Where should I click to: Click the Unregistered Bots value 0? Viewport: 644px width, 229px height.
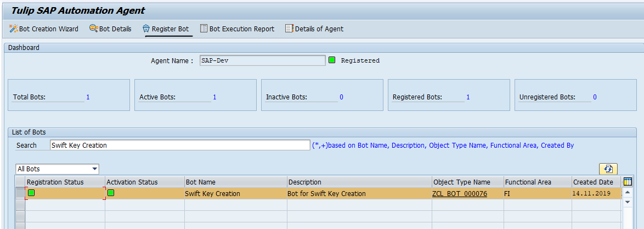click(595, 97)
